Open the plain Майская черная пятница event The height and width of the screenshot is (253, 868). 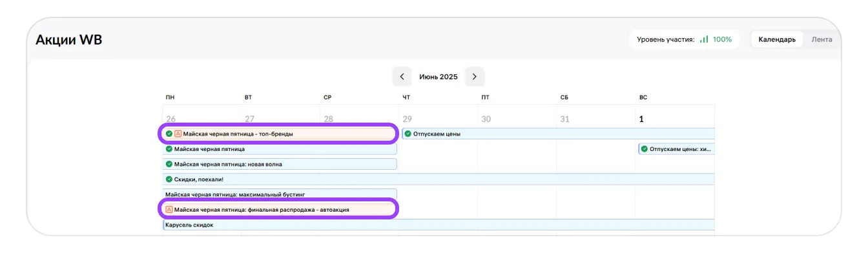tap(279, 149)
